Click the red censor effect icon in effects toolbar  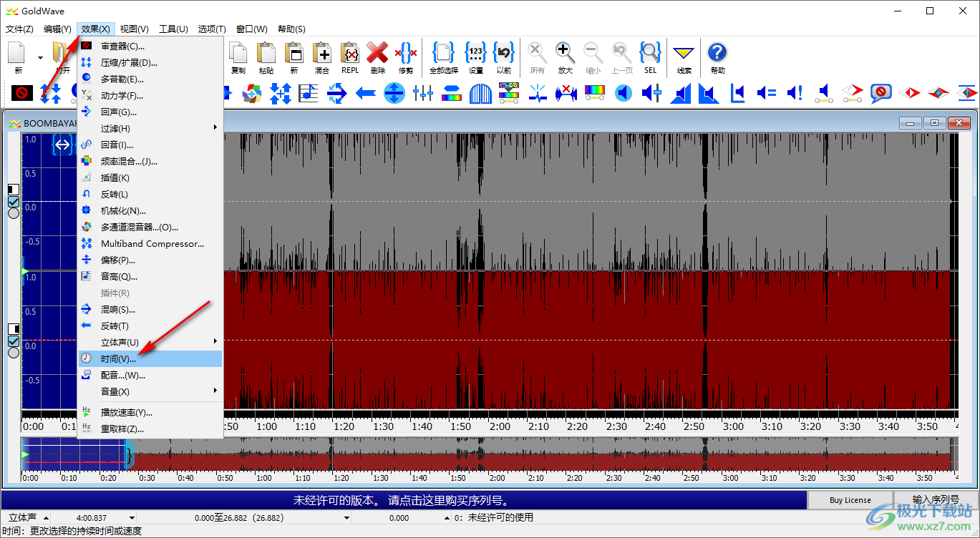point(22,93)
